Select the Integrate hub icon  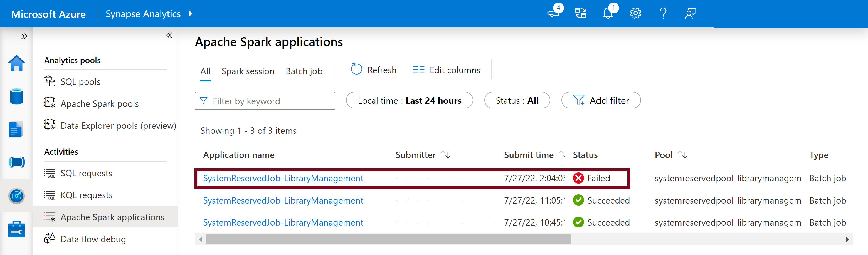(16, 162)
